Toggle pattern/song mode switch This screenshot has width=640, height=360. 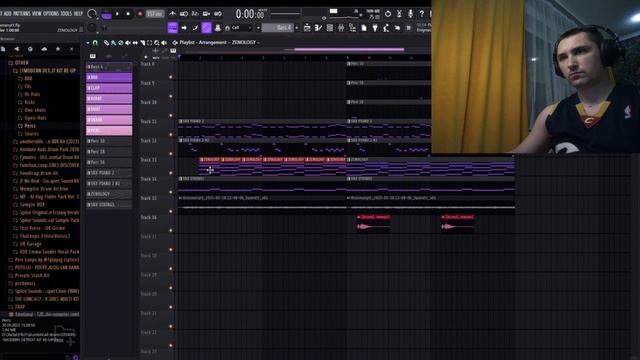107,14
